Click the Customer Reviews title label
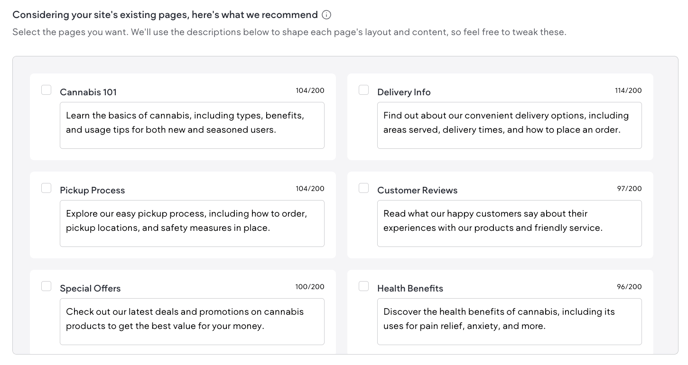The width and height of the screenshot is (688, 365). [417, 190]
